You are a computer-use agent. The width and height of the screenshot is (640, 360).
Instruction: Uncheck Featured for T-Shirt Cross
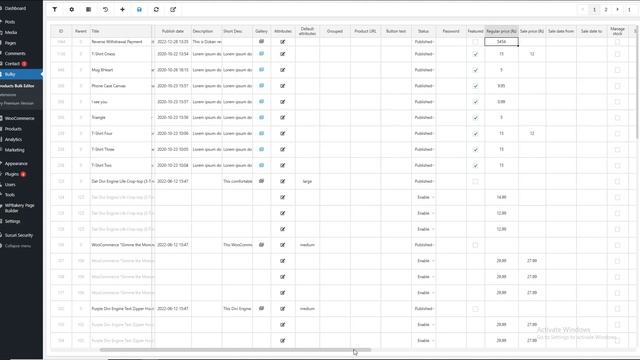click(x=475, y=54)
